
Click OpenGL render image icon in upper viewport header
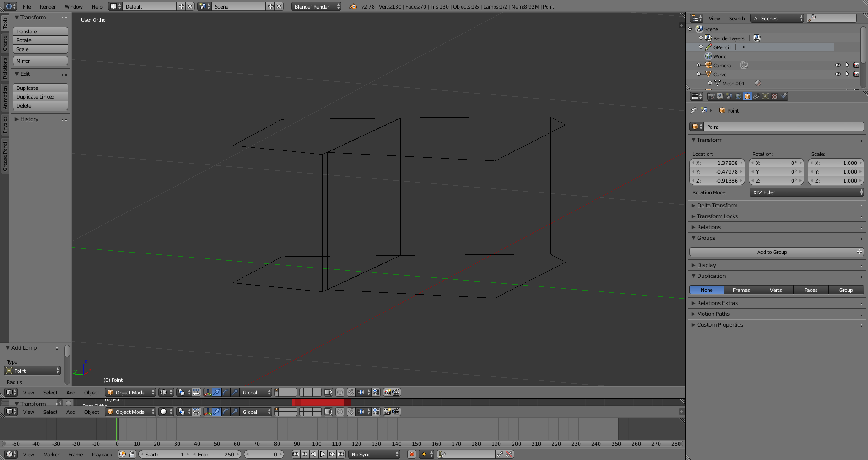[387, 392]
